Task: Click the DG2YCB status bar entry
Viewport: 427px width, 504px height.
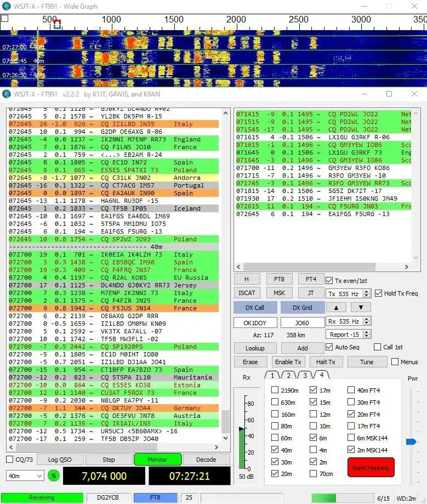Action: point(108,497)
